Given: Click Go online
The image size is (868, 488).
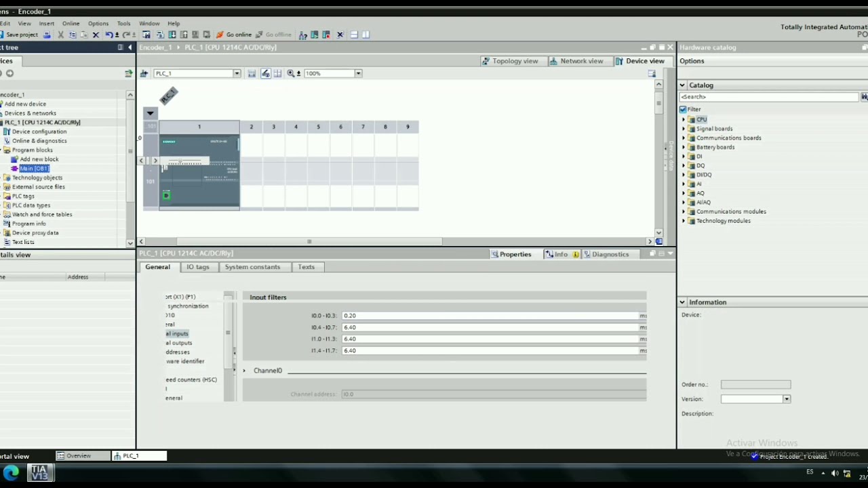Looking at the screenshot, I should click(234, 35).
